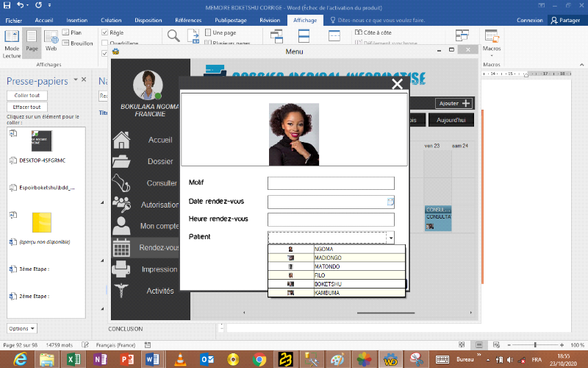Open Internet Explorer from the taskbar
This screenshot has height=368, width=588.
click(x=20, y=359)
